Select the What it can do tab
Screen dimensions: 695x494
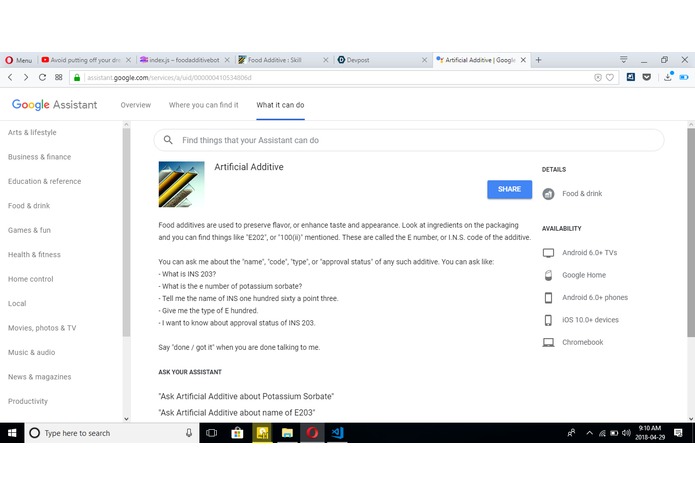coord(280,105)
